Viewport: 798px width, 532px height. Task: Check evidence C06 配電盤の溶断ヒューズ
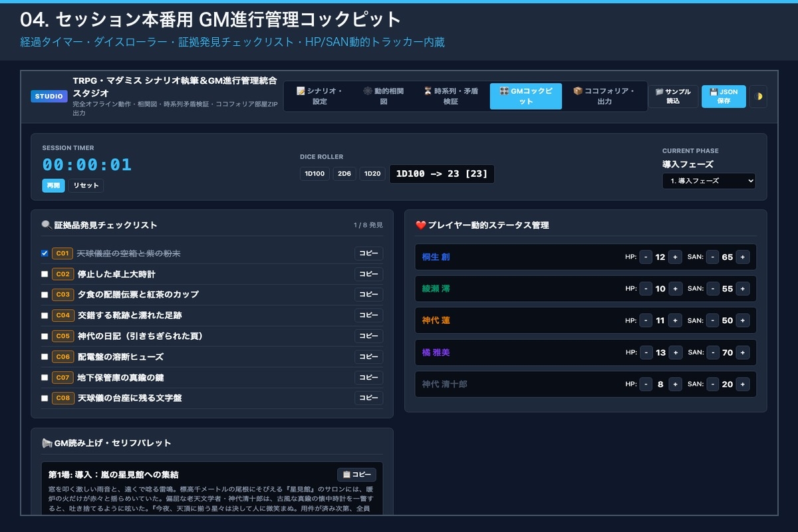[45, 357]
